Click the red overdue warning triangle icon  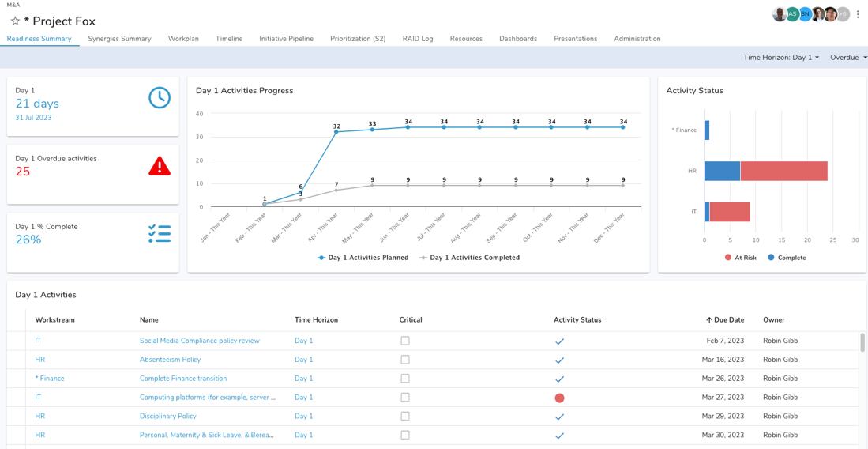coord(160,166)
